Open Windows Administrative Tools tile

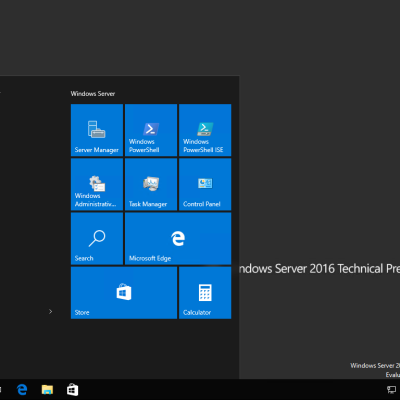[97, 184]
